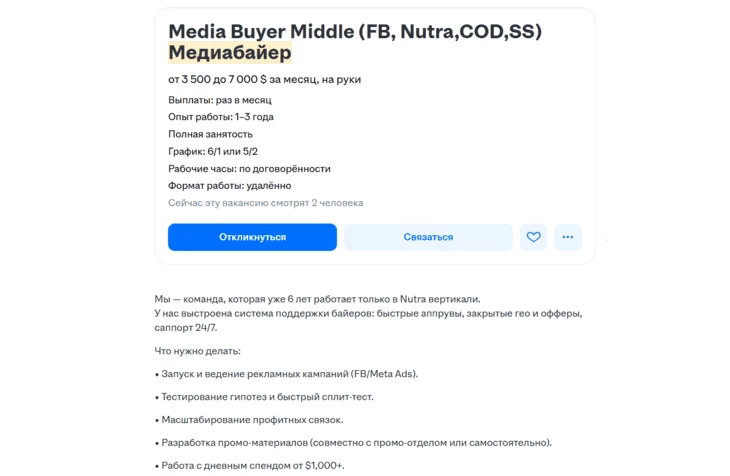
Task: Open the three-dots more options menu
Action: pos(567,237)
